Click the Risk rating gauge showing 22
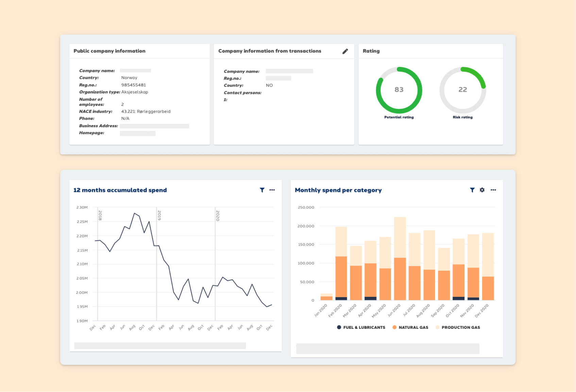The width and height of the screenshot is (576, 392). (x=462, y=90)
